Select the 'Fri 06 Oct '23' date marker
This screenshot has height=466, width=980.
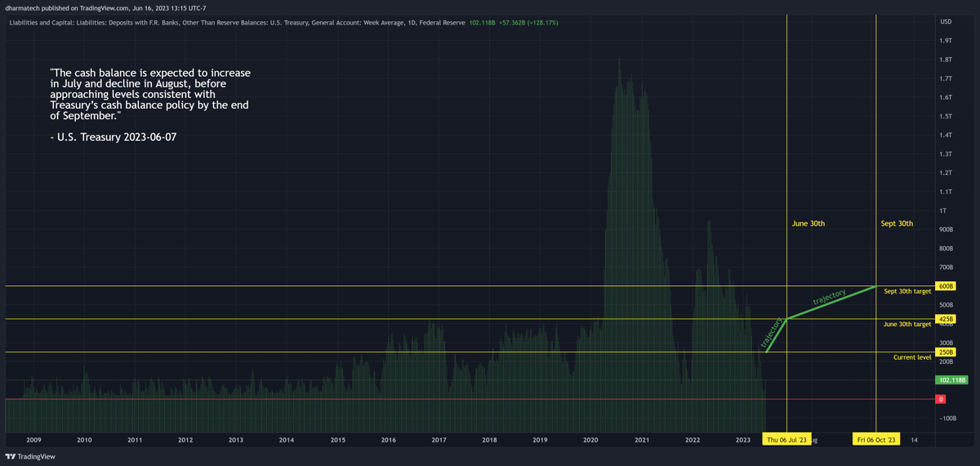(876, 440)
